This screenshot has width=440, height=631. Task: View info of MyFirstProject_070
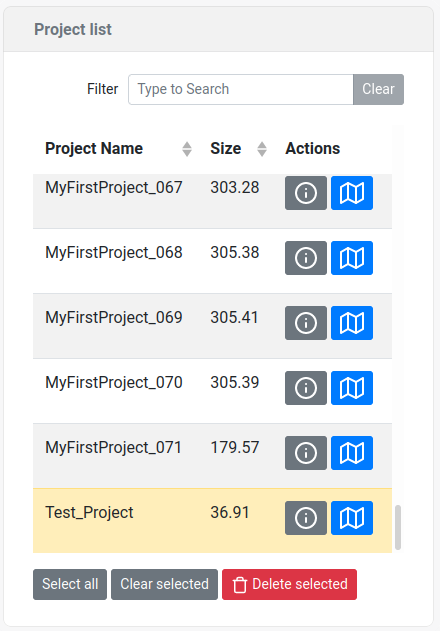pyautogui.click(x=306, y=388)
